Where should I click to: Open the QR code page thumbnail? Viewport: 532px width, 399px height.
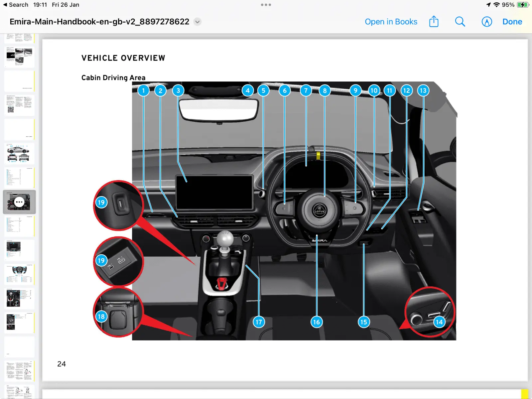coord(19,105)
